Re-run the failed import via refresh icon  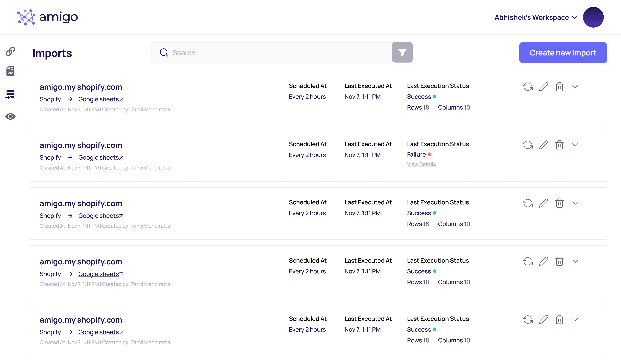[528, 145]
